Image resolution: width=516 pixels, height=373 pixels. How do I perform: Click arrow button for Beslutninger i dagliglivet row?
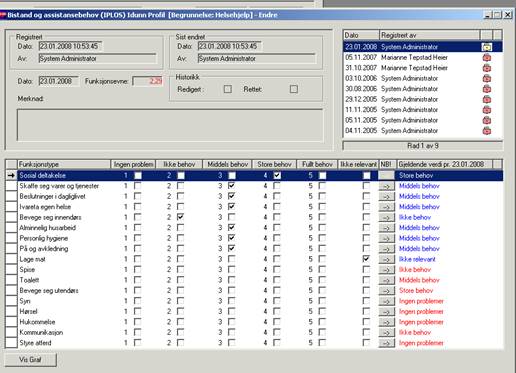click(x=387, y=197)
